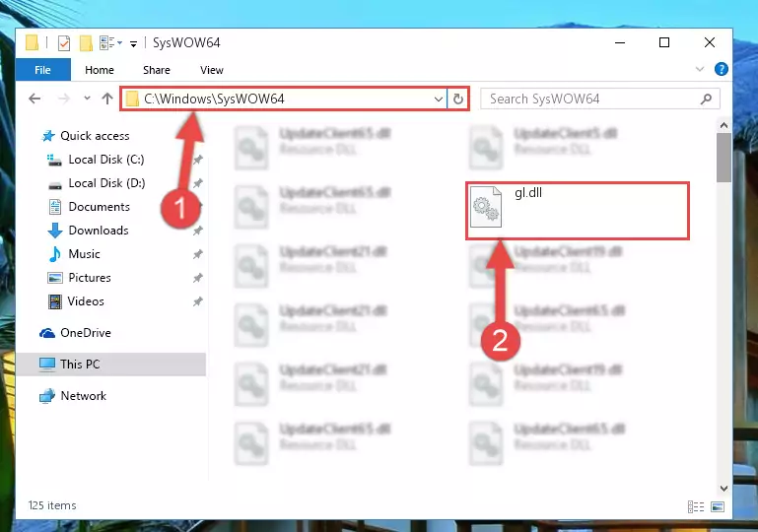Screen dimensions: 758x532
Task: Click the scroll up arrow of file list
Action: click(724, 126)
